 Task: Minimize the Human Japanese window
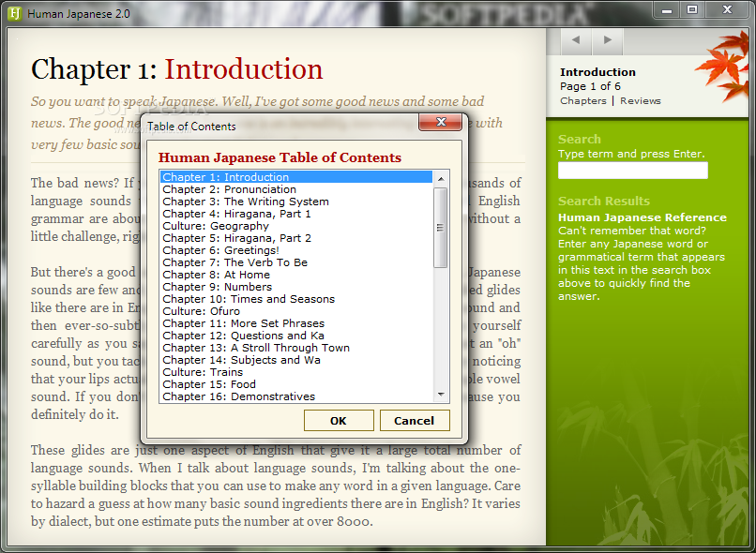pos(667,10)
